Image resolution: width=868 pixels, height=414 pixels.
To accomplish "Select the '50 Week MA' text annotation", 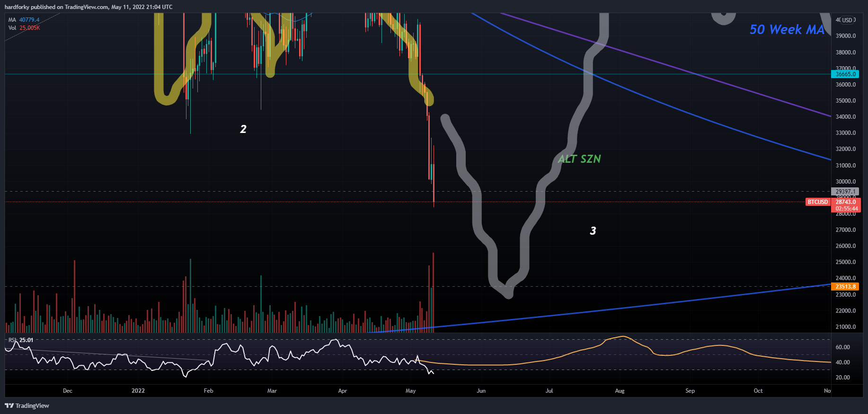I will tap(787, 29).
